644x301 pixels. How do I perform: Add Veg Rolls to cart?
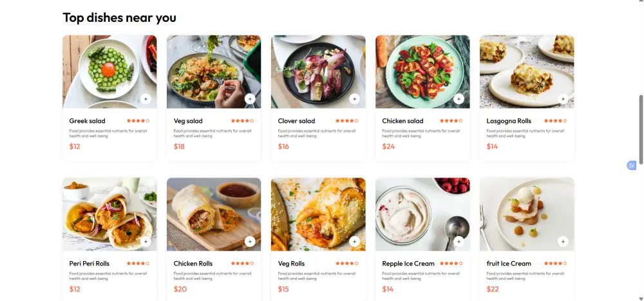[354, 242]
